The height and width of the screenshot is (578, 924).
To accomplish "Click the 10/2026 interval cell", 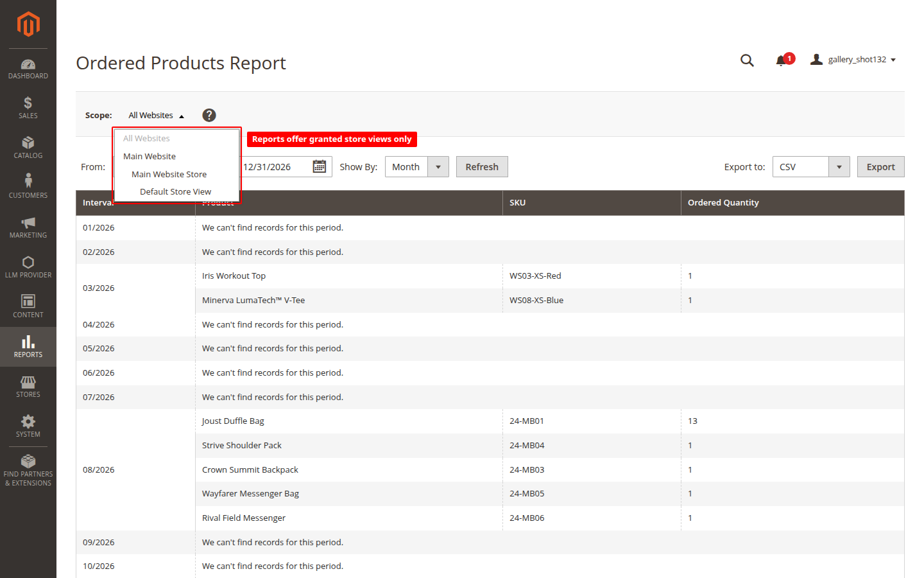I will point(135,566).
